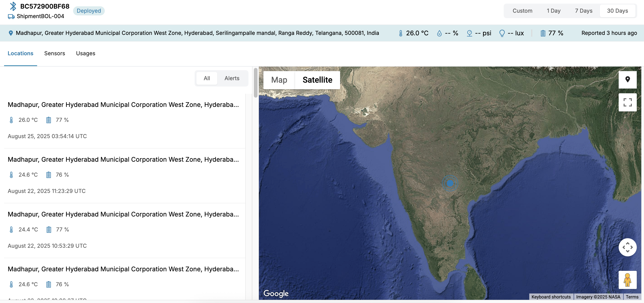Click the shipment truck icon
Image resolution: width=644 pixels, height=303 pixels.
[11, 17]
